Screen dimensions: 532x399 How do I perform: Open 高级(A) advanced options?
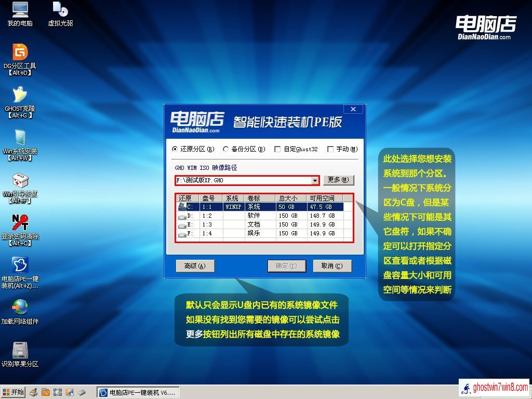pyautogui.click(x=195, y=266)
